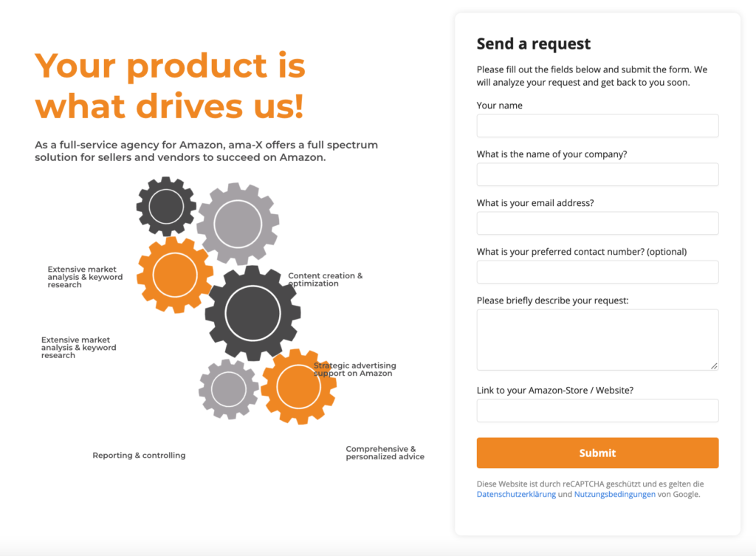
Task: Select the preferred contact number field
Action: tap(597, 272)
